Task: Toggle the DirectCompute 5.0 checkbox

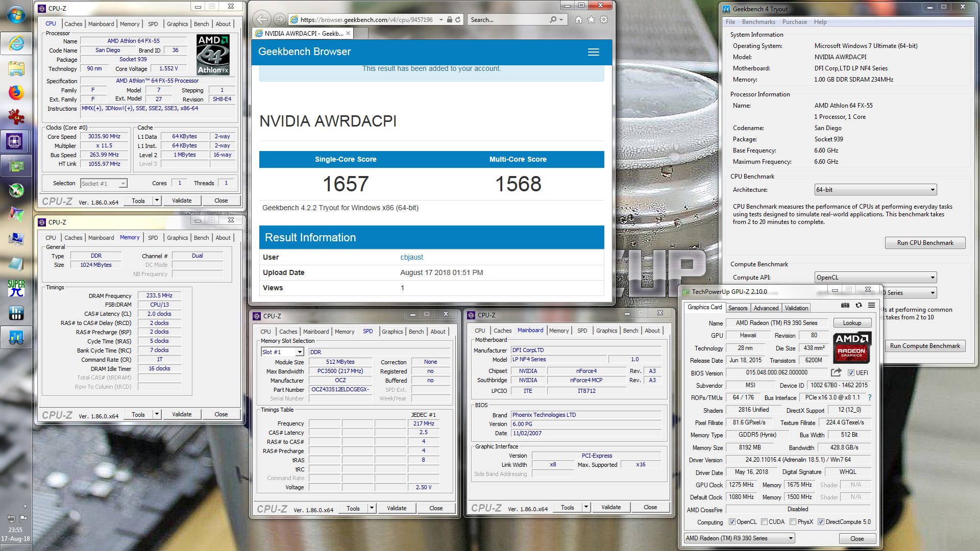Action: (x=821, y=522)
